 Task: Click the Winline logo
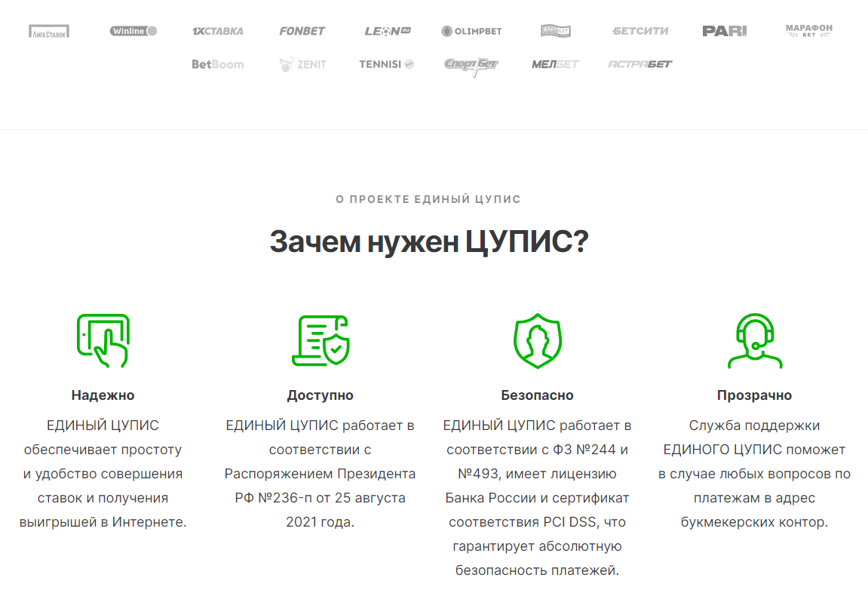point(133,31)
